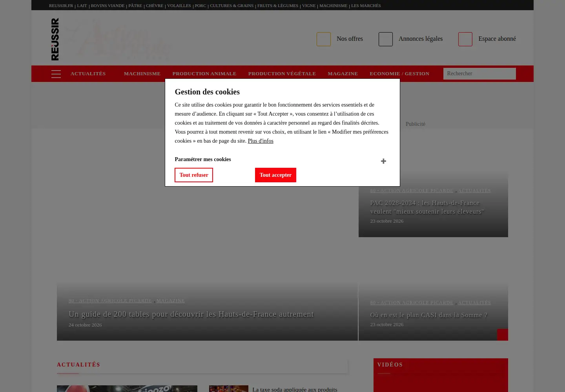Open FRUITS & LÉGUMES top link
Viewport: 565px width, 392px height.
tap(278, 5)
